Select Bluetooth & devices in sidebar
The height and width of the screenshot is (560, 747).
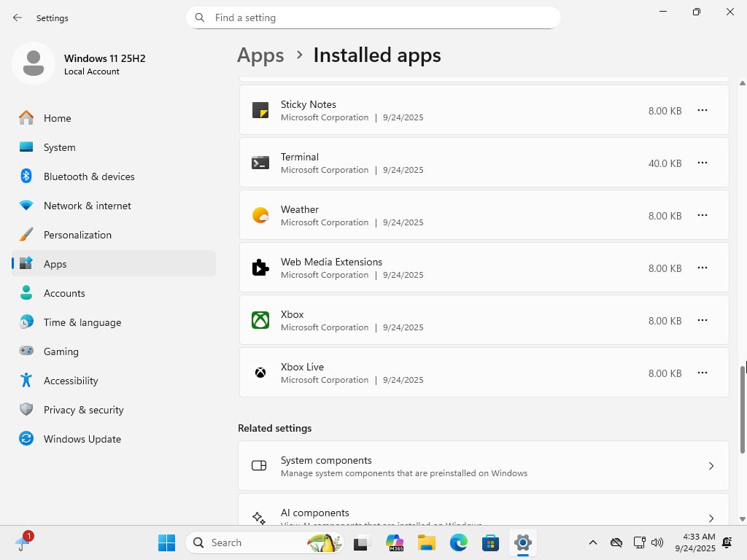point(89,176)
